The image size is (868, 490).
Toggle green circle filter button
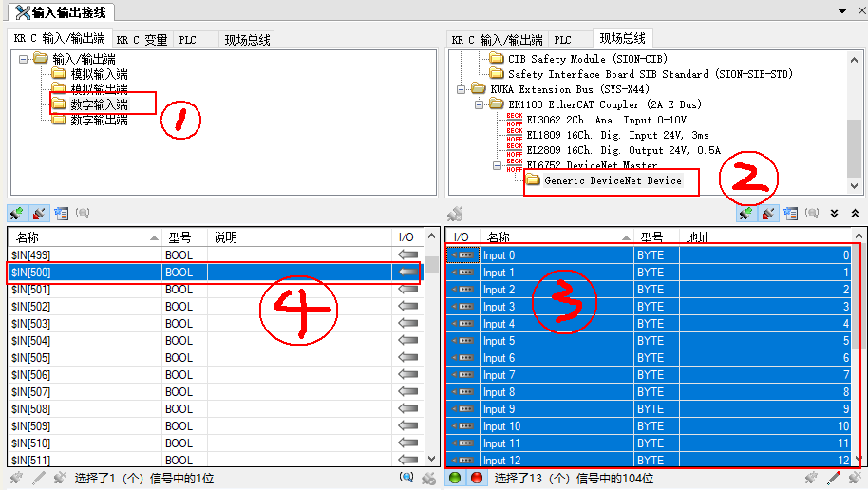(x=455, y=478)
